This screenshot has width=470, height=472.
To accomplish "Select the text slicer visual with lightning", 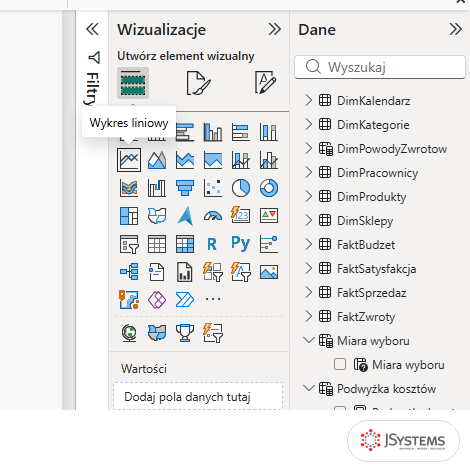I will 241,271.
